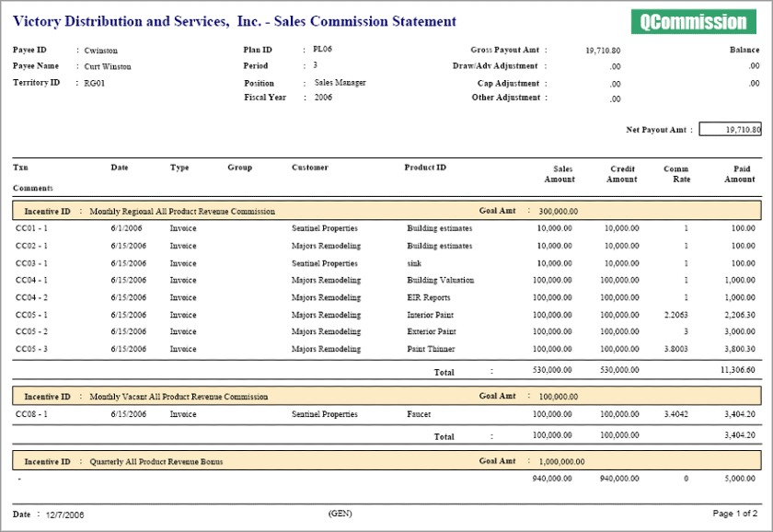
Task: Click the 'Credit Amount' column header
Action: (622, 174)
